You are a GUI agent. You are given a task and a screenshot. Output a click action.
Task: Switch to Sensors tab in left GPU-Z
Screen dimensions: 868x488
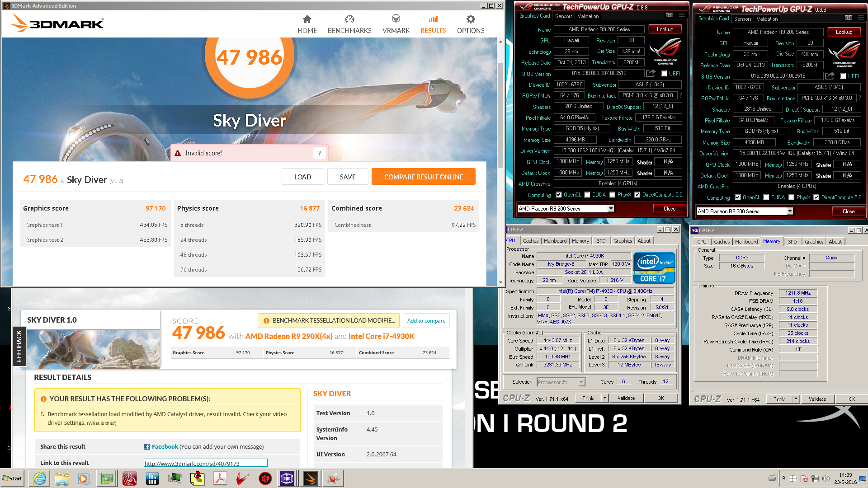click(564, 16)
